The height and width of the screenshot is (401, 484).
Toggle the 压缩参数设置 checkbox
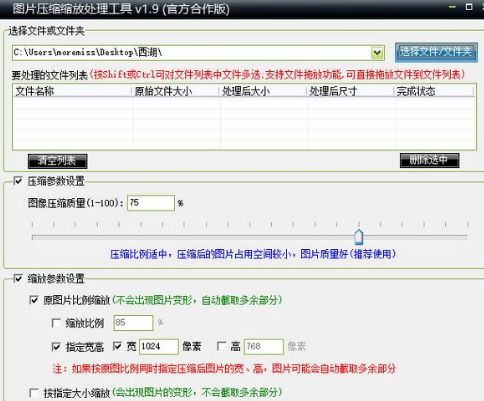tap(18, 181)
